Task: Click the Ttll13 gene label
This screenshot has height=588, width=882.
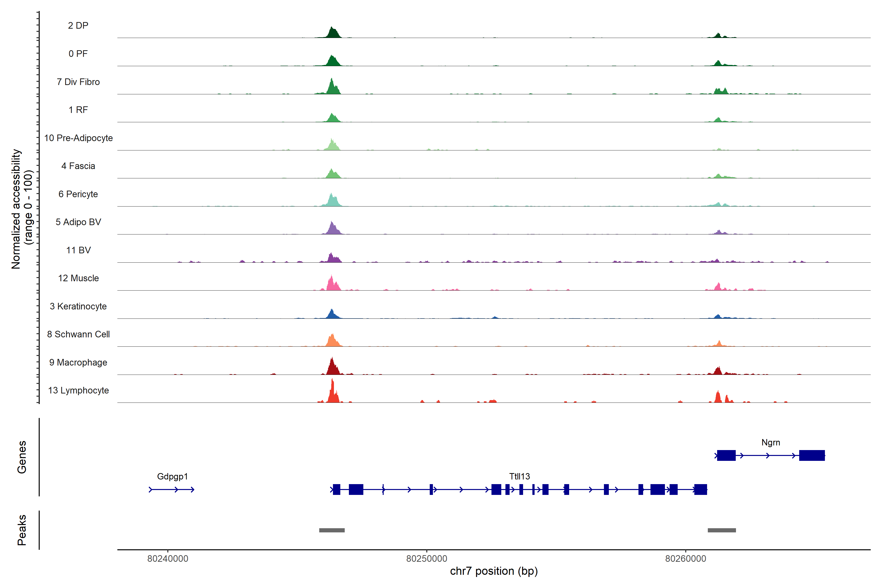Action: click(x=519, y=476)
